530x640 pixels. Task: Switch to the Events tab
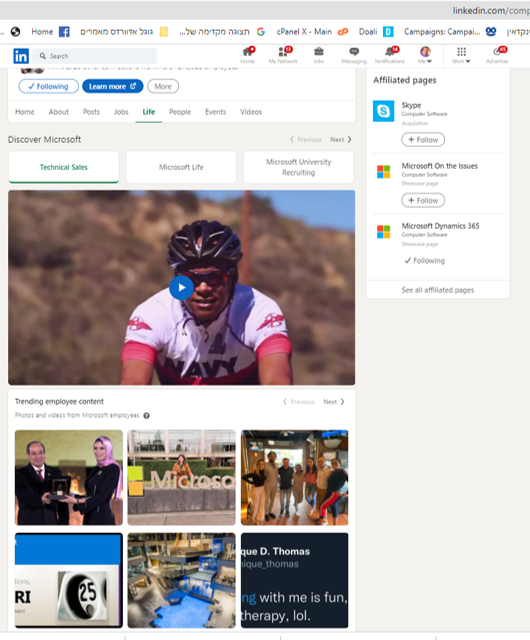[x=215, y=112]
